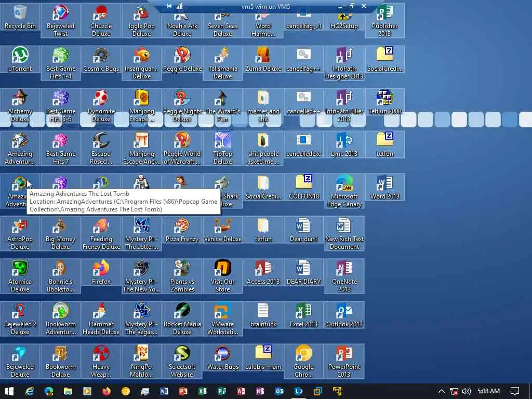Launch Atomica Deluxe shortcut

20,276
